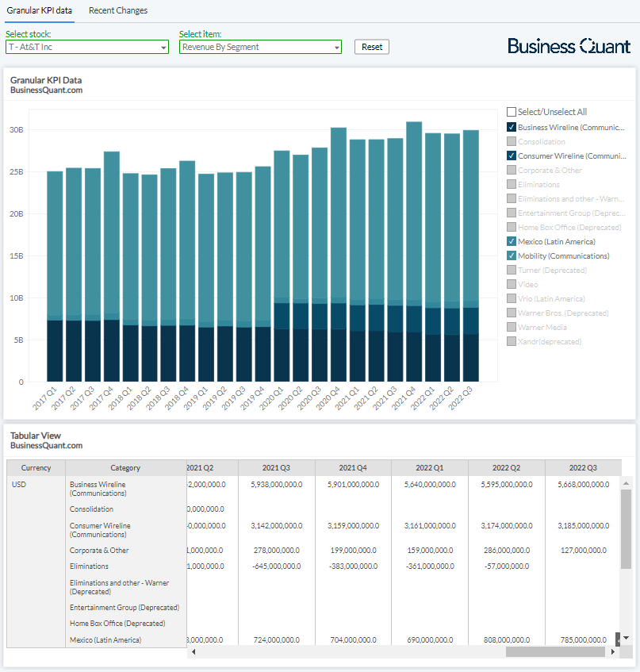Viewport: 640px width, 672px height.
Task: Click the 2022 Q3 bar in chart
Action: click(471, 255)
